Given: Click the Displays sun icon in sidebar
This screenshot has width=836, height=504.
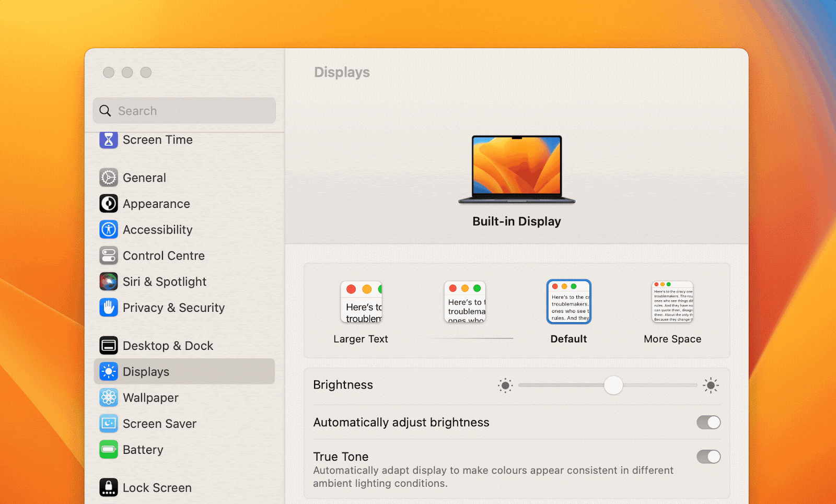Looking at the screenshot, I should click(x=109, y=371).
